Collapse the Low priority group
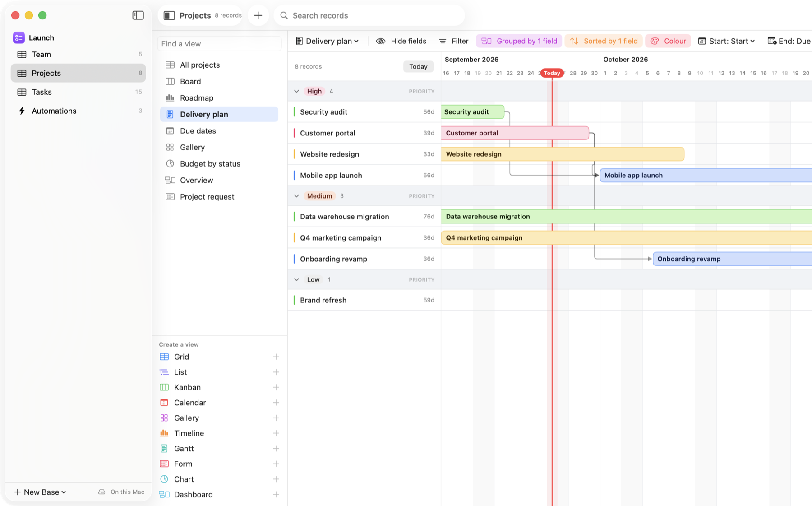The image size is (812, 506). [x=296, y=279]
